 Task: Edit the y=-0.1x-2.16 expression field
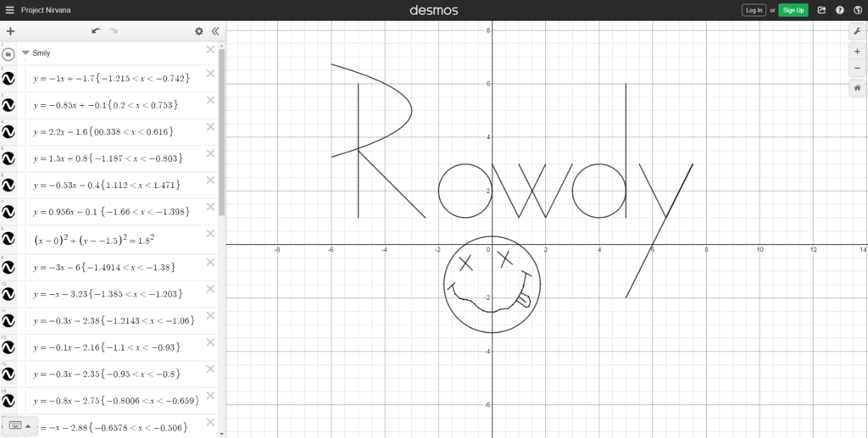107,347
